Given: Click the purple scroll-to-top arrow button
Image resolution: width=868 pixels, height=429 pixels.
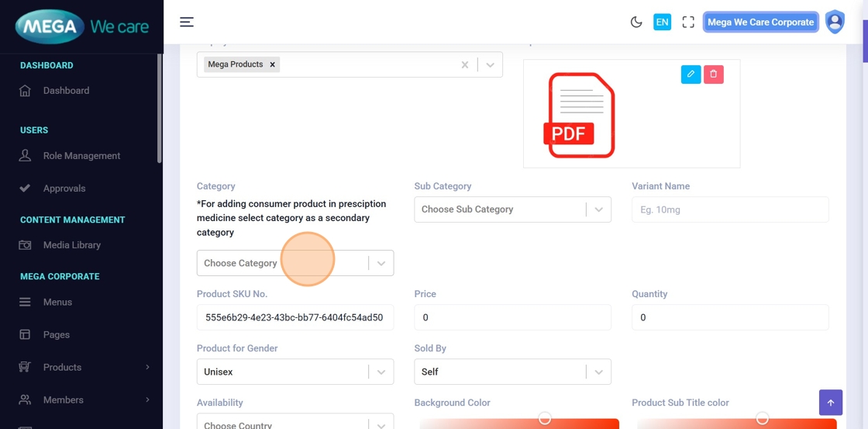Looking at the screenshot, I should tap(830, 403).
